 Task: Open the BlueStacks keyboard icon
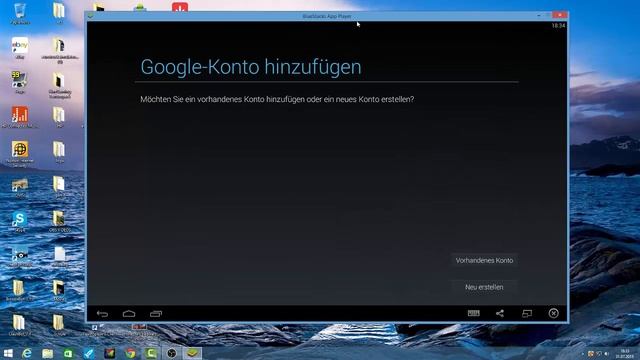[473, 313]
